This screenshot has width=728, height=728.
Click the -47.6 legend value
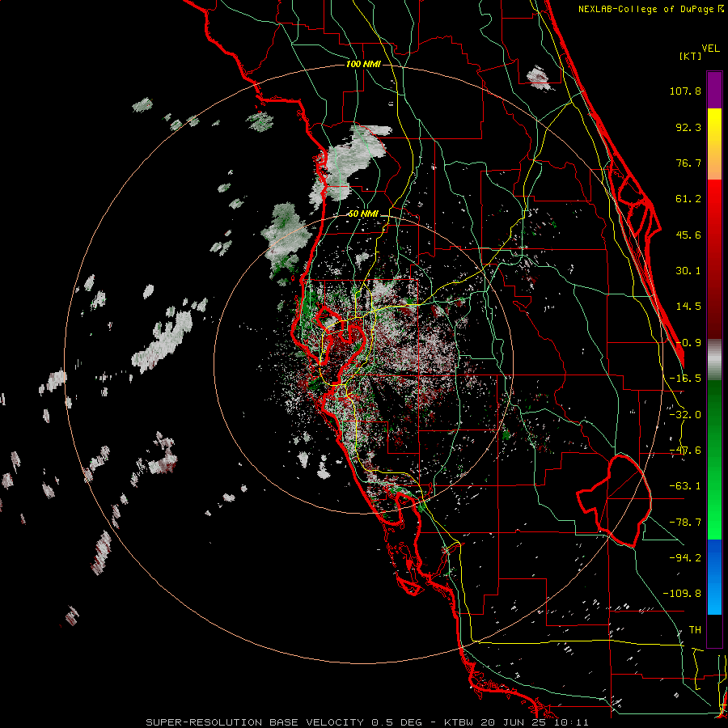(685, 451)
